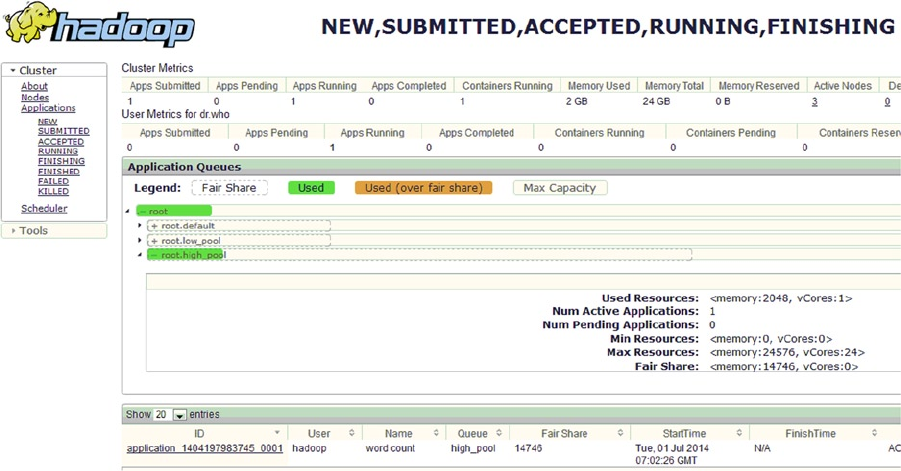Click the root.default queue bar
The width and height of the screenshot is (901, 471).
239,226
